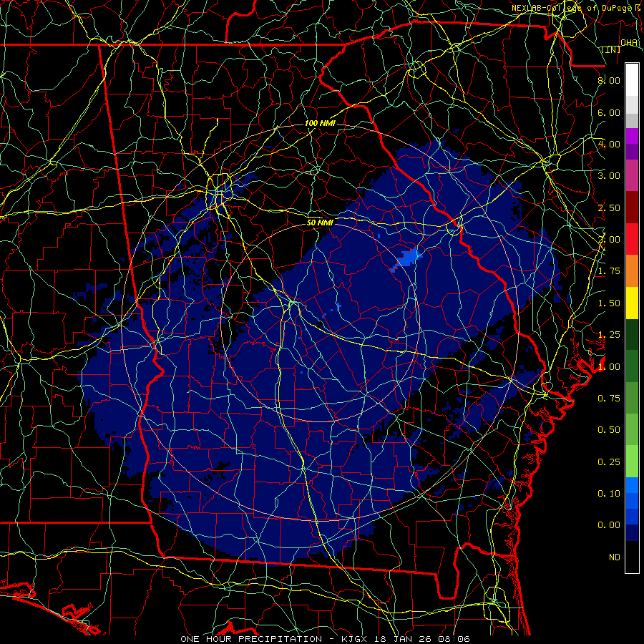644x644 pixels.
Task: Click the 0.00 legend value
Action: (609, 525)
